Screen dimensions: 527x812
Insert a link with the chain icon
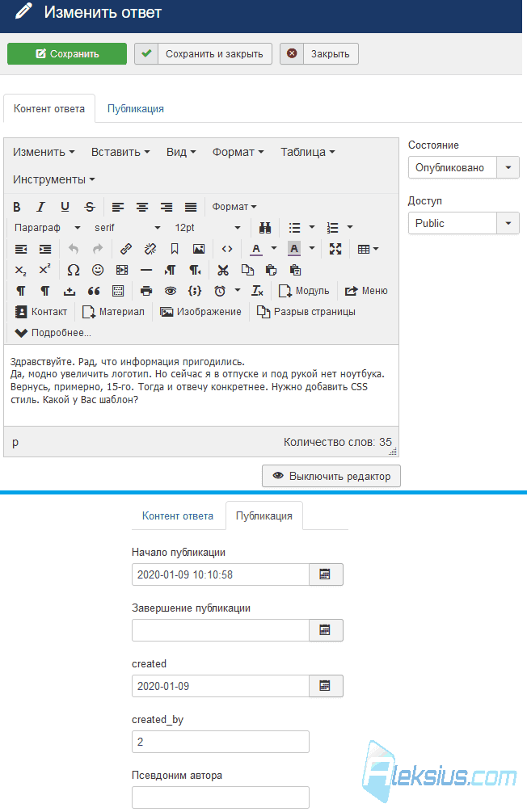point(126,249)
